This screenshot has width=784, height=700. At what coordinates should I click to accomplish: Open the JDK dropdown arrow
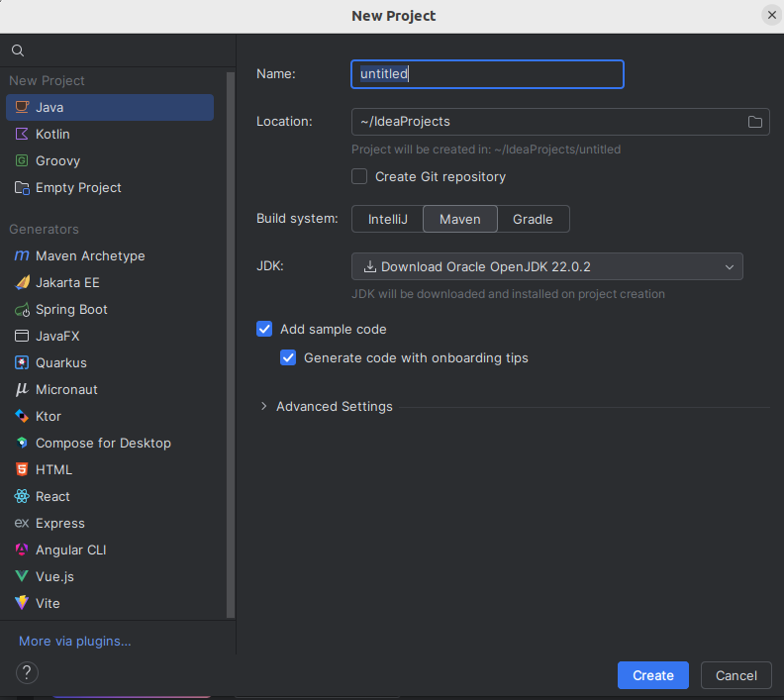tap(730, 267)
